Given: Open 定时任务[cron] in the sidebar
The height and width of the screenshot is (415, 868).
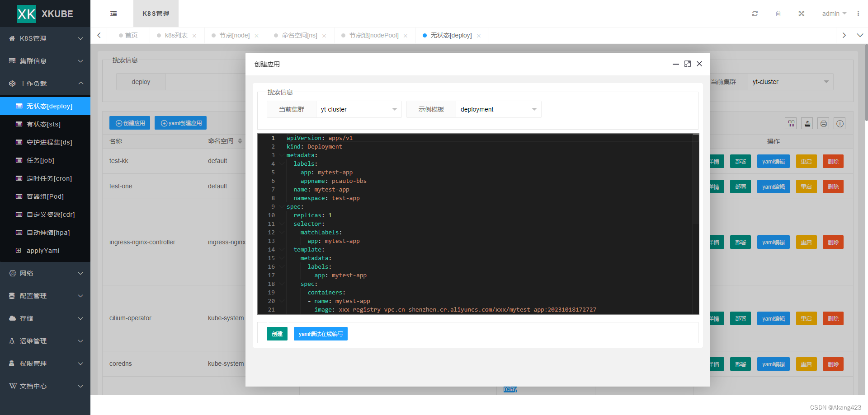Looking at the screenshot, I should pos(45,178).
